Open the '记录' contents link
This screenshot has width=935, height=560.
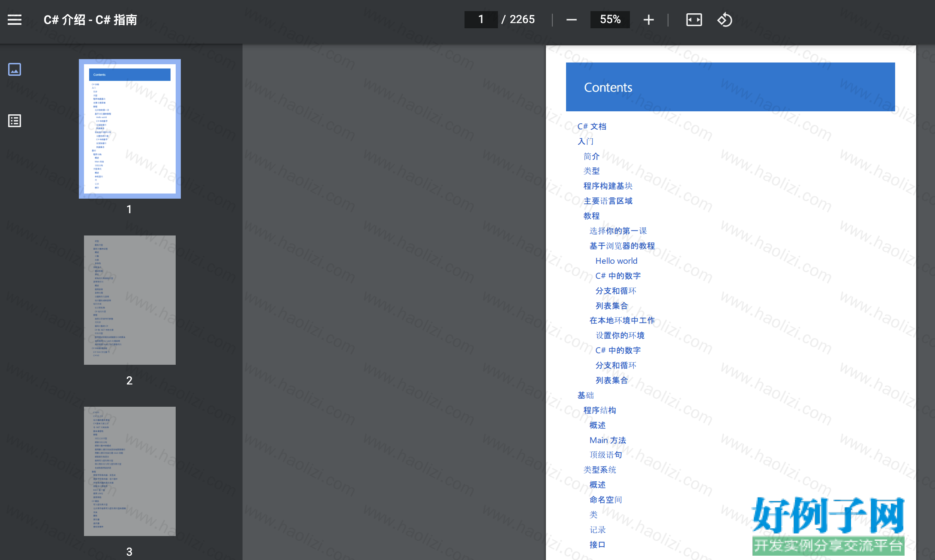[597, 530]
